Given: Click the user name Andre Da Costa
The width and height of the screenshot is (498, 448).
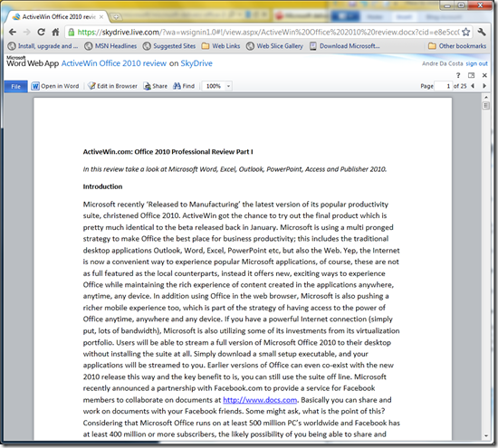Looking at the screenshot, I should point(443,63).
